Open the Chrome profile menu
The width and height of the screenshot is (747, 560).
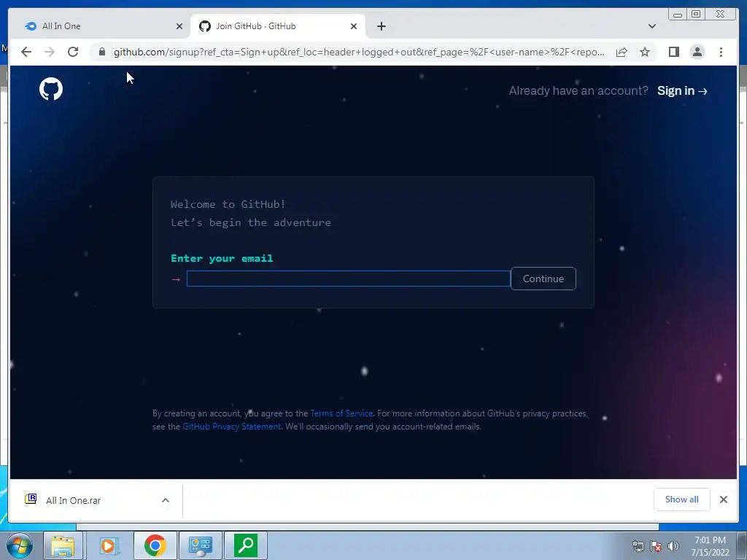pos(697,52)
